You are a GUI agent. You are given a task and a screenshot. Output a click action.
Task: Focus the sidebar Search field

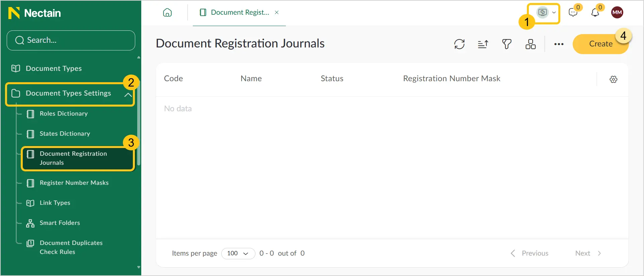(71, 40)
